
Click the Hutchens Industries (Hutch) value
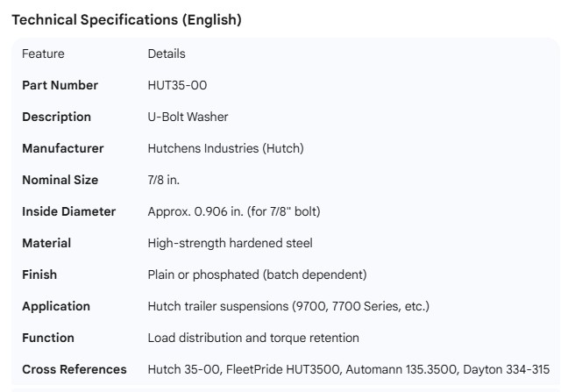click(x=225, y=148)
